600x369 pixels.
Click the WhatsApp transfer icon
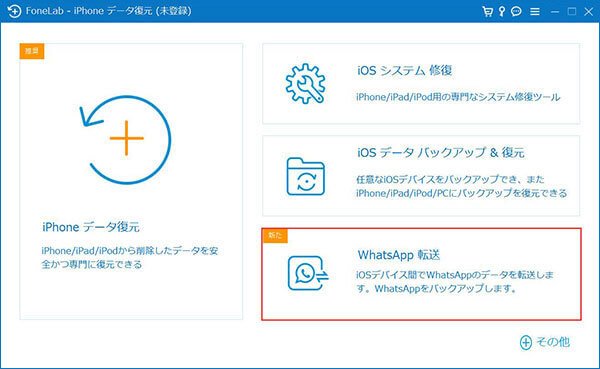click(x=308, y=273)
